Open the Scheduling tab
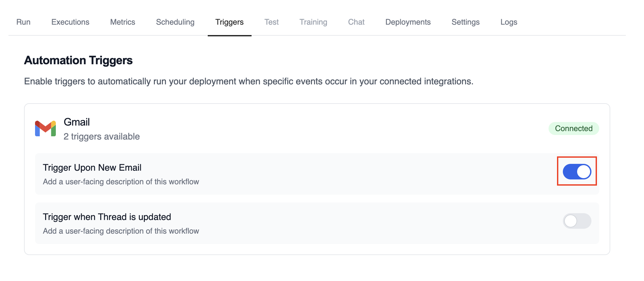 point(175,22)
